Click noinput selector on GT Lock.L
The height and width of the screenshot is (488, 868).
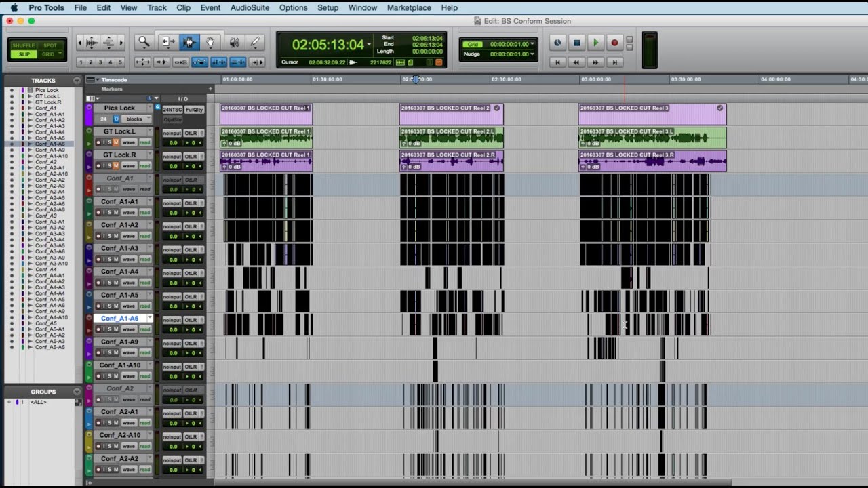172,133
